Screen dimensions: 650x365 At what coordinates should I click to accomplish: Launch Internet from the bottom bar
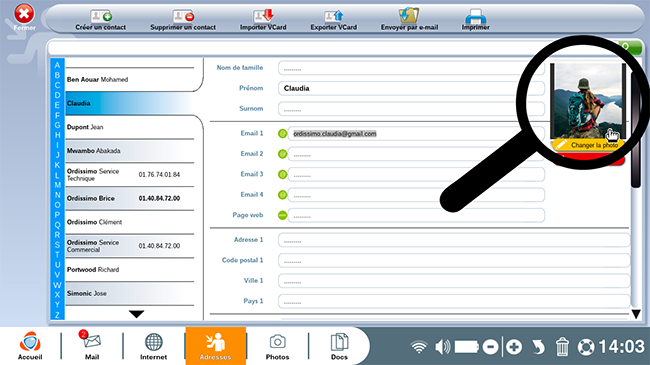[153, 346]
